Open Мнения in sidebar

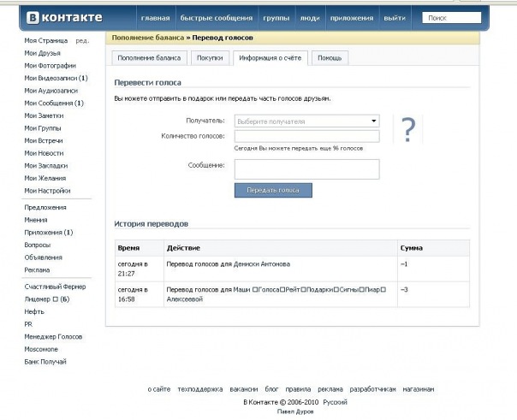click(36, 220)
